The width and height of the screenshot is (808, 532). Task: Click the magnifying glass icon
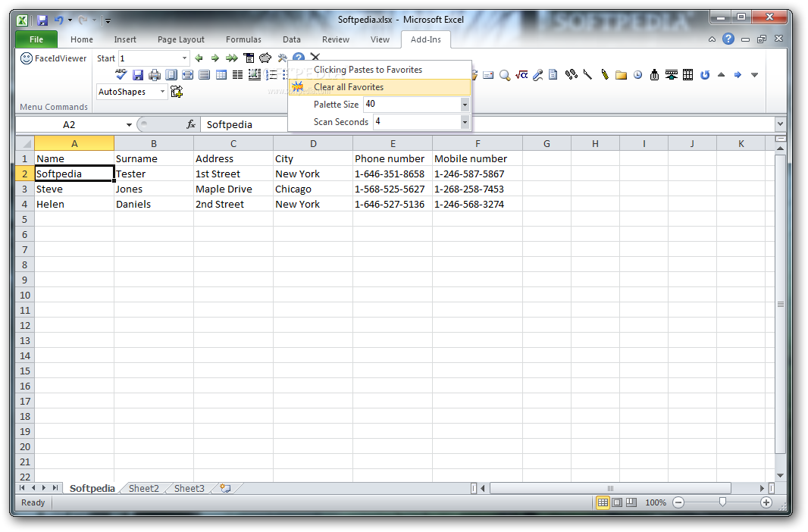click(505, 75)
